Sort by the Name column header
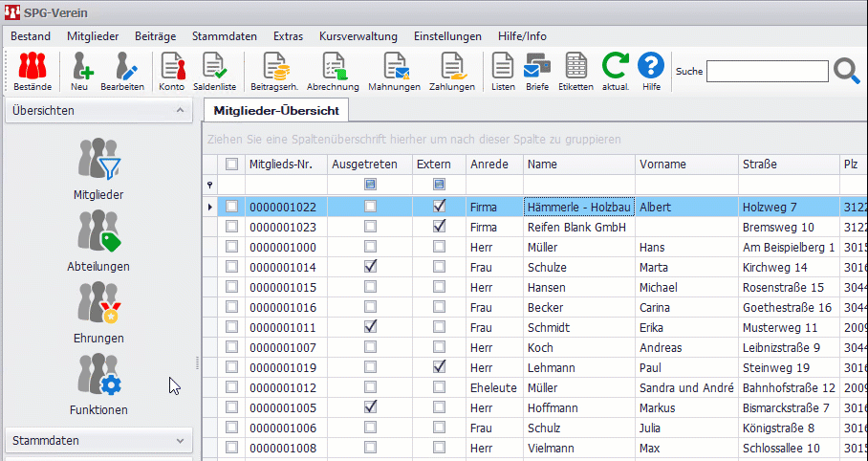The width and height of the screenshot is (868, 461). (541, 165)
